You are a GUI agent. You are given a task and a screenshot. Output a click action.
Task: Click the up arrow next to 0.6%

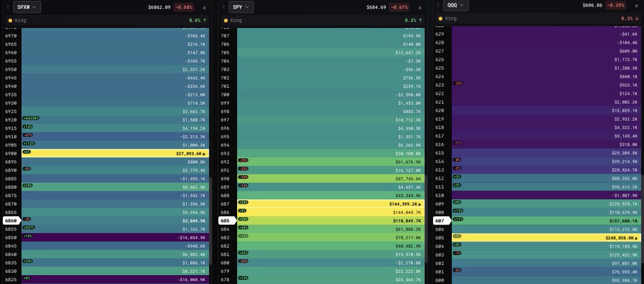[x=204, y=20]
